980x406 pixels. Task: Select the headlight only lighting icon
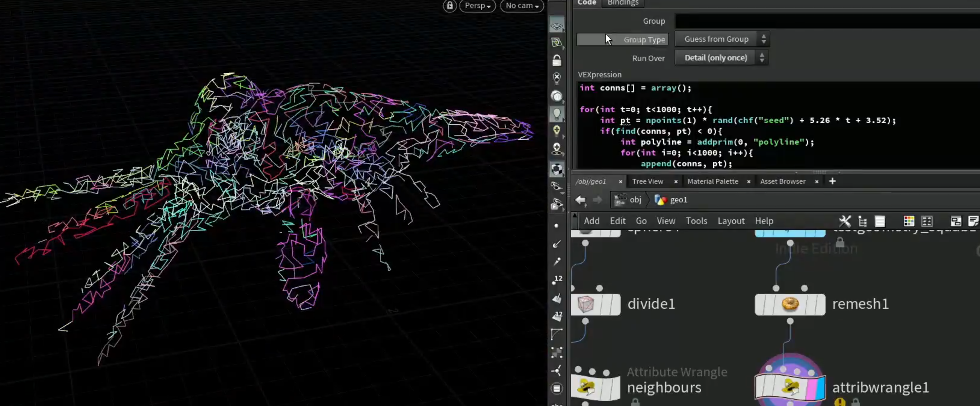557,96
